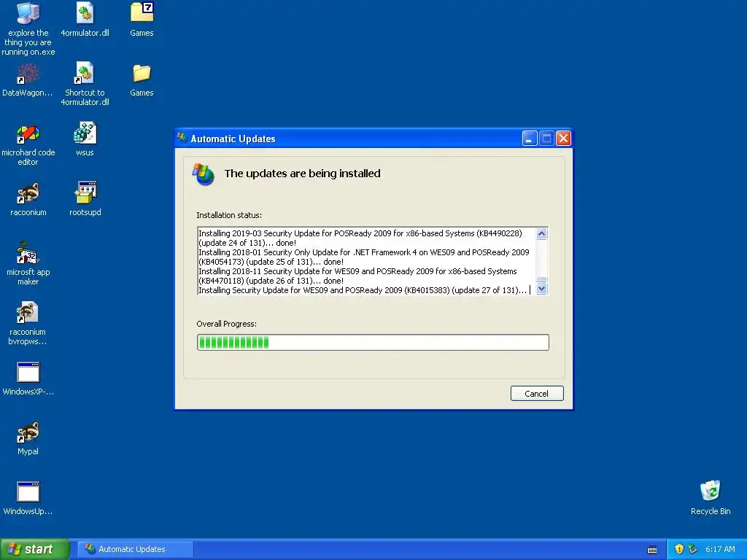Click the scroll up arrow in status box
The image size is (747, 560).
(x=542, y=233)
